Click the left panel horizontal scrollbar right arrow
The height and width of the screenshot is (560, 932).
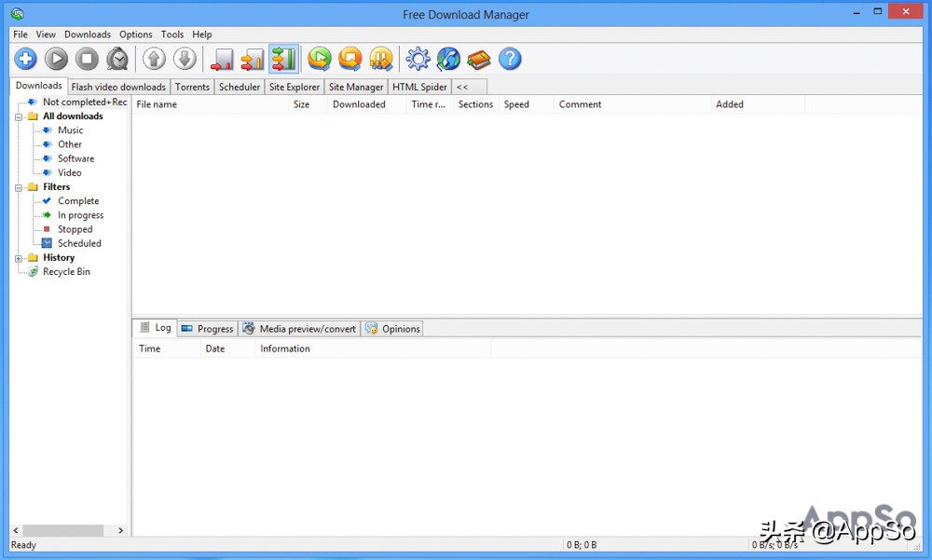120,530
